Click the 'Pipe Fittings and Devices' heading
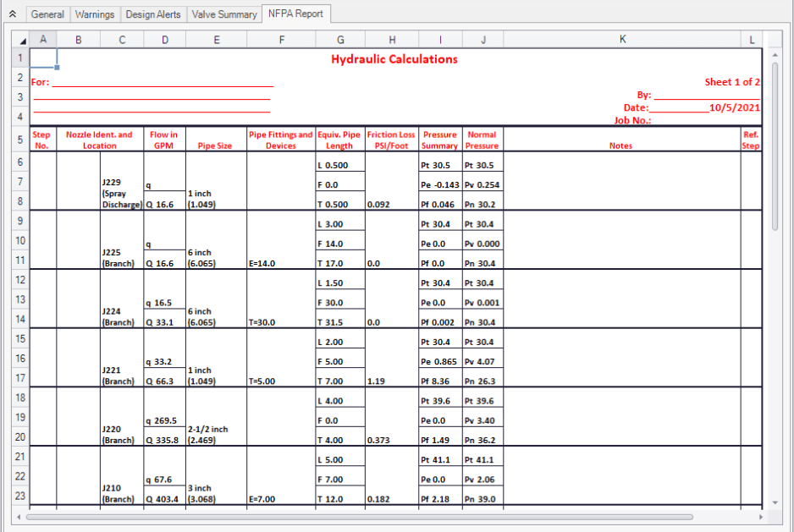The width and height of the screenshot is (794, 532). (280, 140)
